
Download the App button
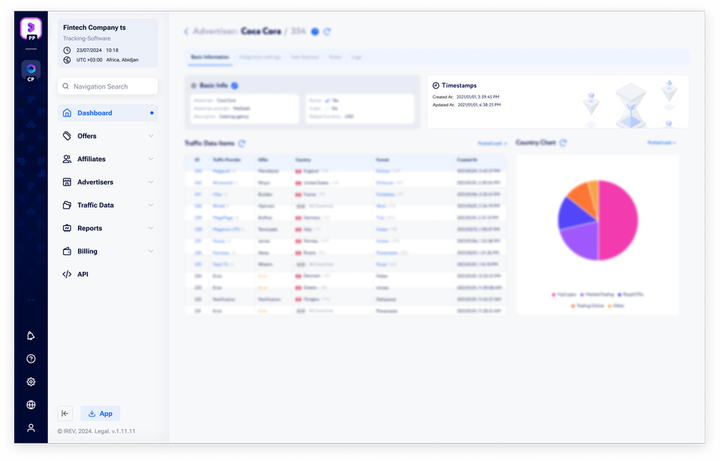(x=101, y=413)
